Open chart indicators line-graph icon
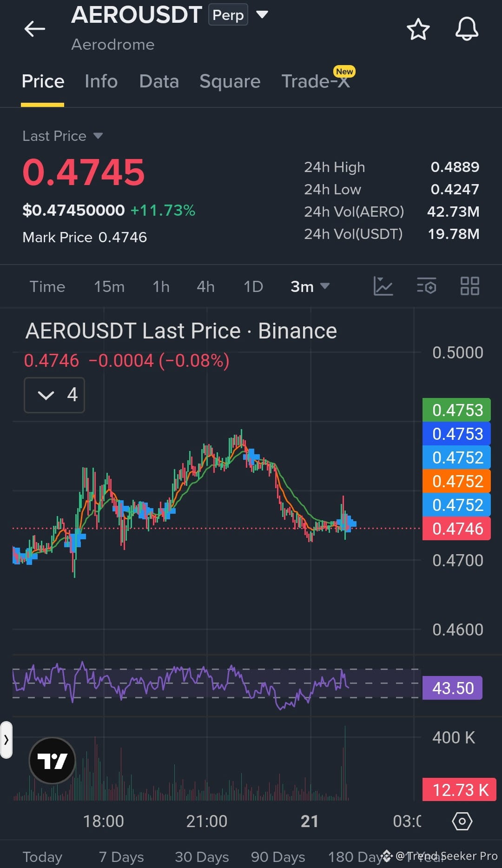Image resolution: width=502 pixels, height=868 pixels. click(383, 286)
